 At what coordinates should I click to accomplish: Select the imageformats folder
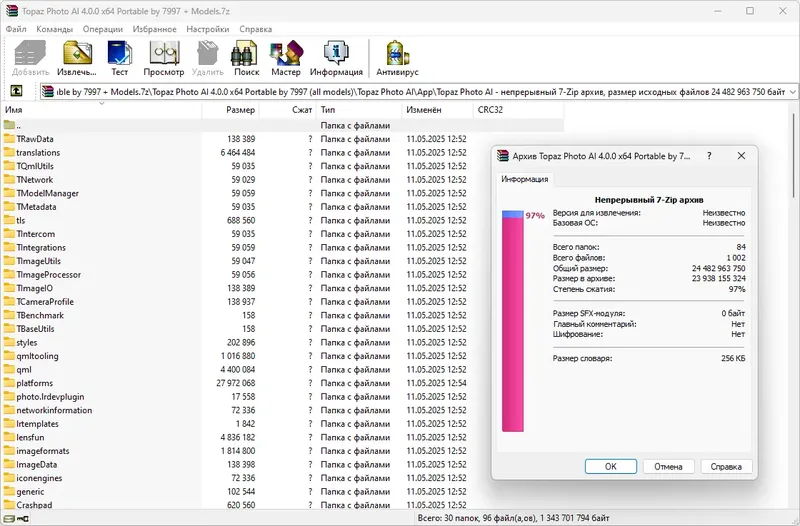click(42, 451)
